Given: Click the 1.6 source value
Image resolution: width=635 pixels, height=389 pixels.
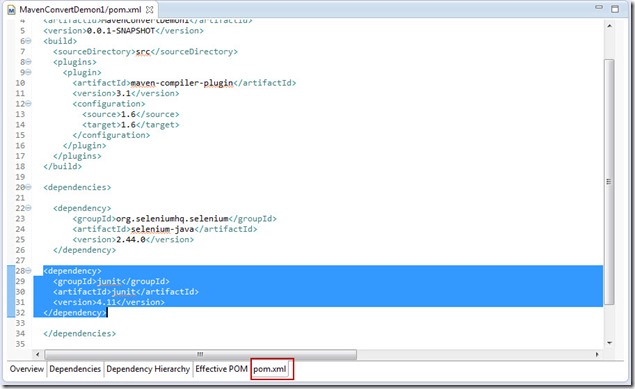Looking at the screenshot, I should 128,114.
